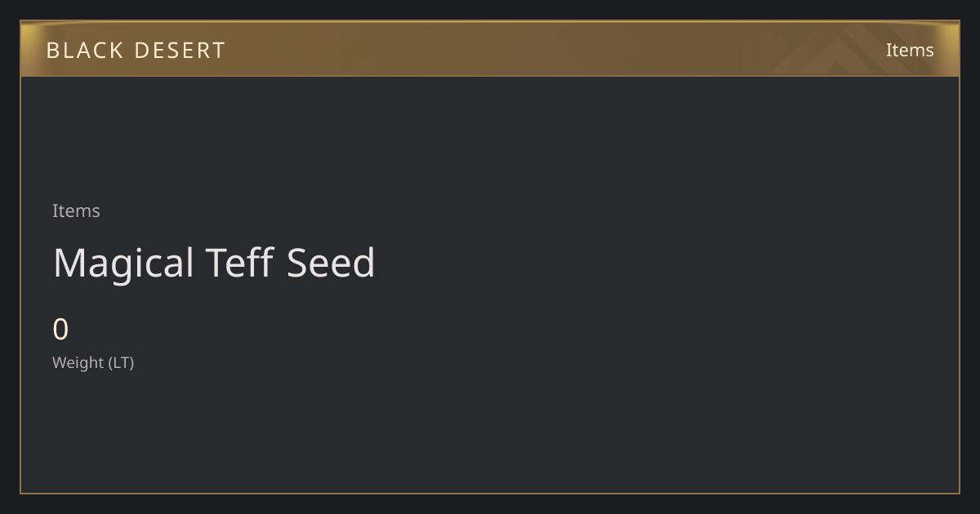The height and width of the screenshot is (514, 980).
Task: Click the word Weight below the zero
Action: coord(78,362)
